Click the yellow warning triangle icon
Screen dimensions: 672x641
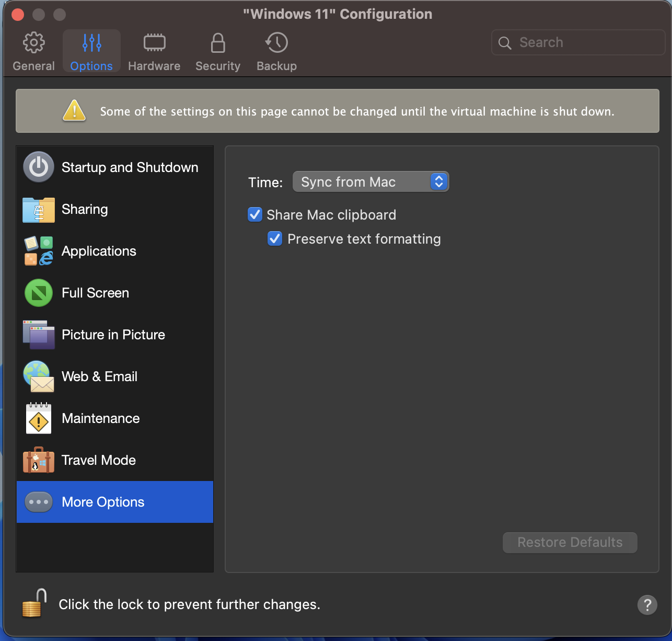[74, 110]
